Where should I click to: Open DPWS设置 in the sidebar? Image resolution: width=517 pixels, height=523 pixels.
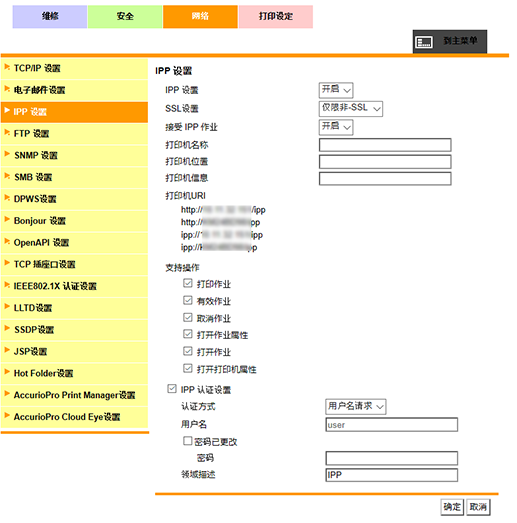74,199
